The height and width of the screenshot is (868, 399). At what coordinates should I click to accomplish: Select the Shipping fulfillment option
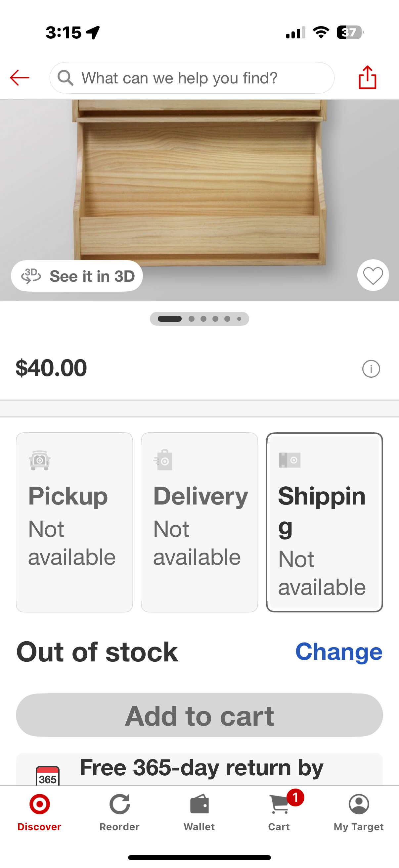[x=324, y=522]
